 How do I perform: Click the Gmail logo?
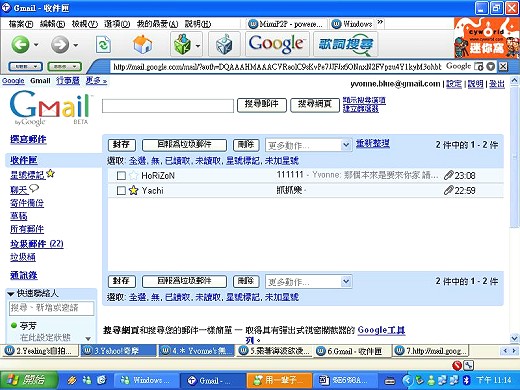click(50, 108)
